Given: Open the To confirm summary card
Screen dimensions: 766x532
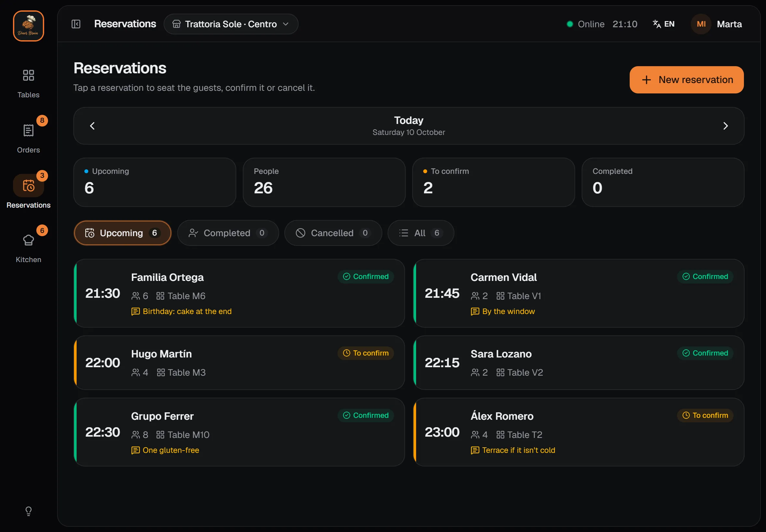Looking at the screenshot, I should tap(493, 182).
